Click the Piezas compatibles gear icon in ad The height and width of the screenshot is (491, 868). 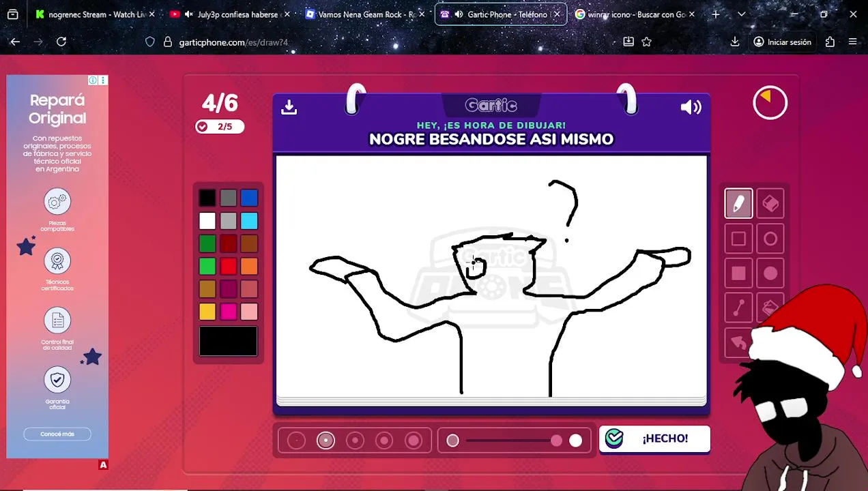pyautogui.click(x=57, y=202)
